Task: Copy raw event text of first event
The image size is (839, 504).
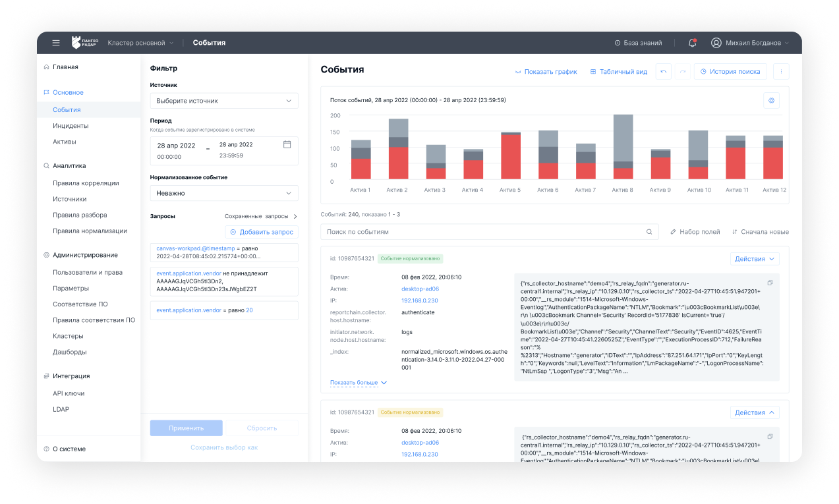Action: click(x=770, y=283)
